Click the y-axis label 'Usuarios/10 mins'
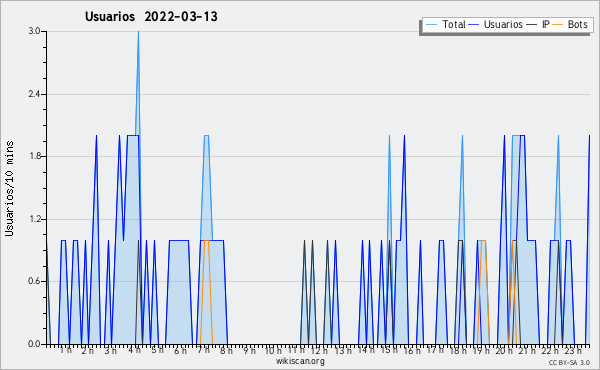 [9, 189]
